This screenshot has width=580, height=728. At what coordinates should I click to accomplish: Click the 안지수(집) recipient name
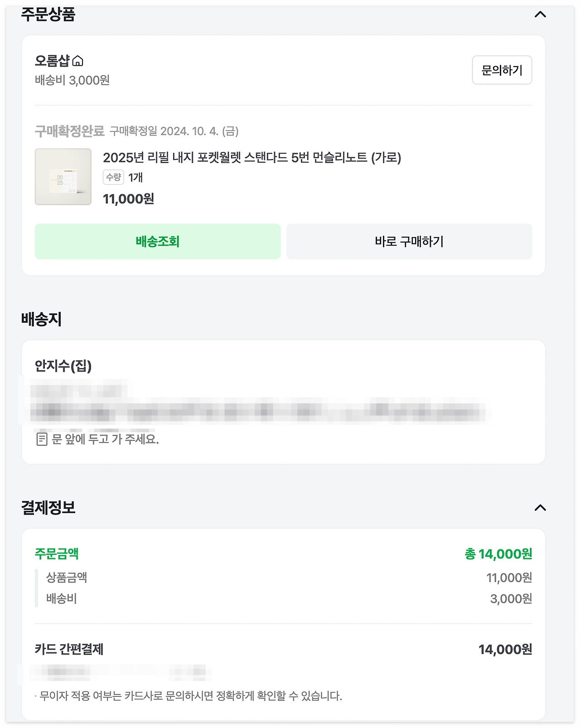point(63,365)
